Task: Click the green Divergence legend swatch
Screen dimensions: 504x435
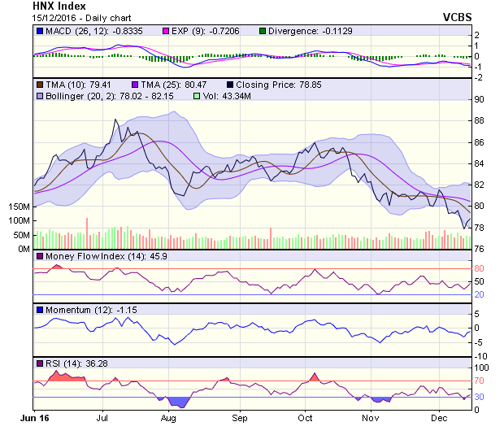Action: pyautogui.click(x=263, y=31)
